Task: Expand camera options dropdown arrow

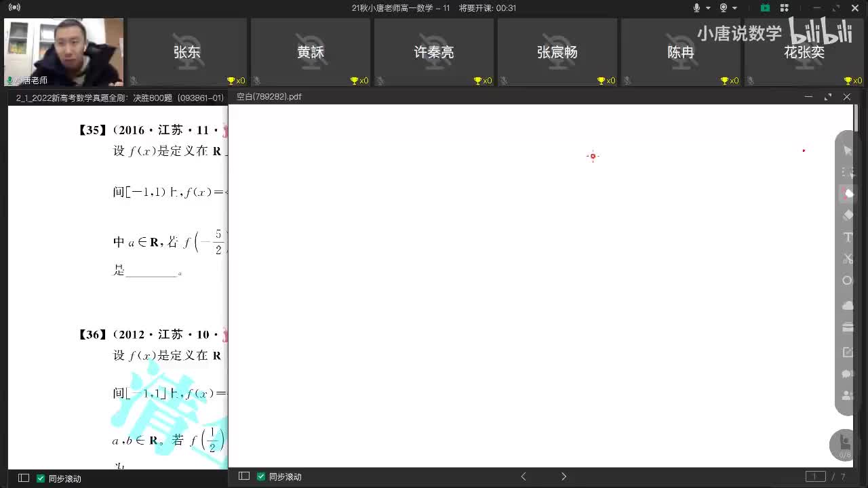Action: (x=735, y=8)
